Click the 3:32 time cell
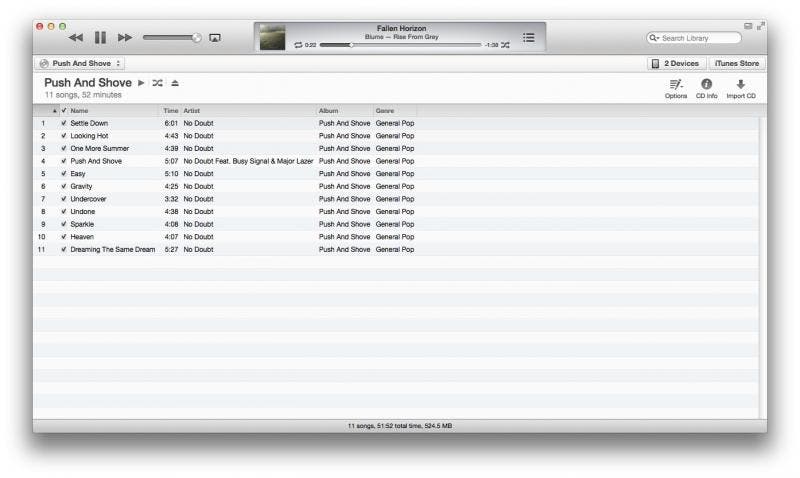 click(171, 199)
